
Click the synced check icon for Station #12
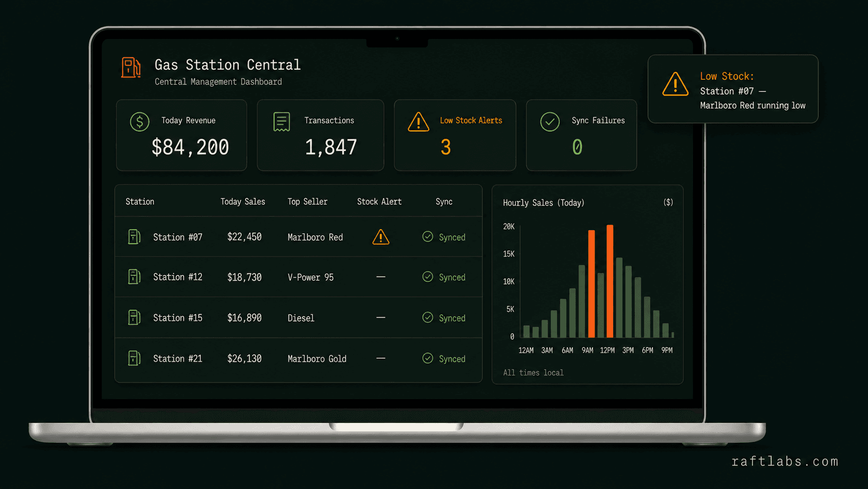pos(428,276)
